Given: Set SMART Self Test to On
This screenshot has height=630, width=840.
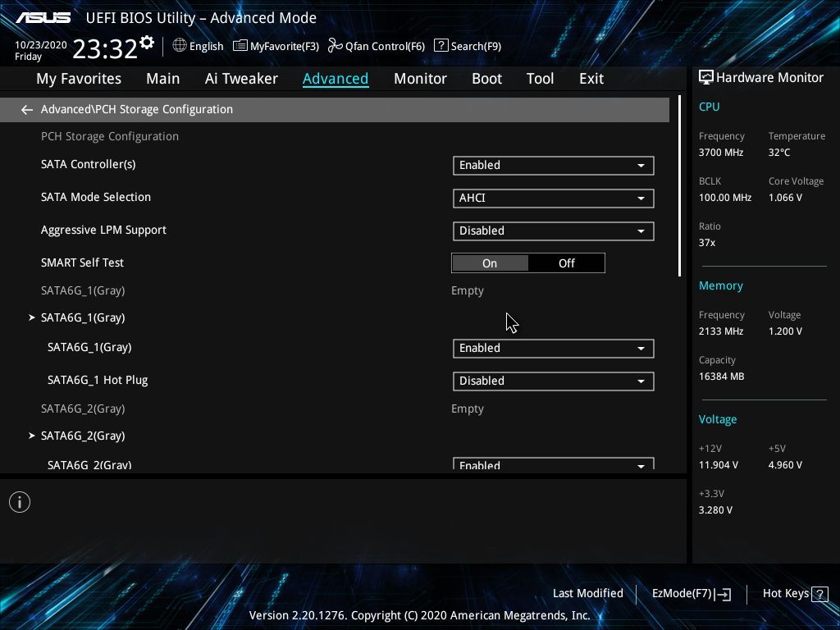Looking at the screenshot, I should 490,263.
